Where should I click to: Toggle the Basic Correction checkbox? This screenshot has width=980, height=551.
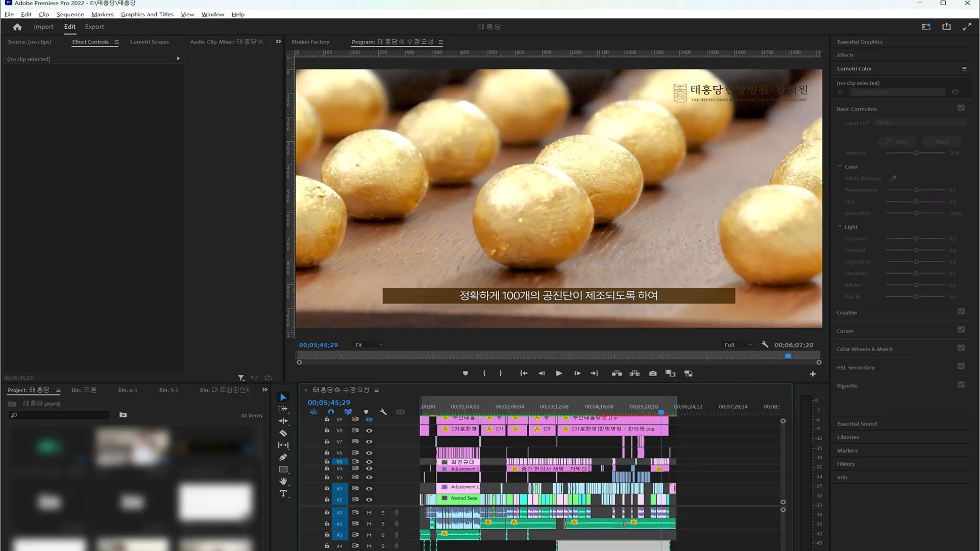(x=961, y=108)
